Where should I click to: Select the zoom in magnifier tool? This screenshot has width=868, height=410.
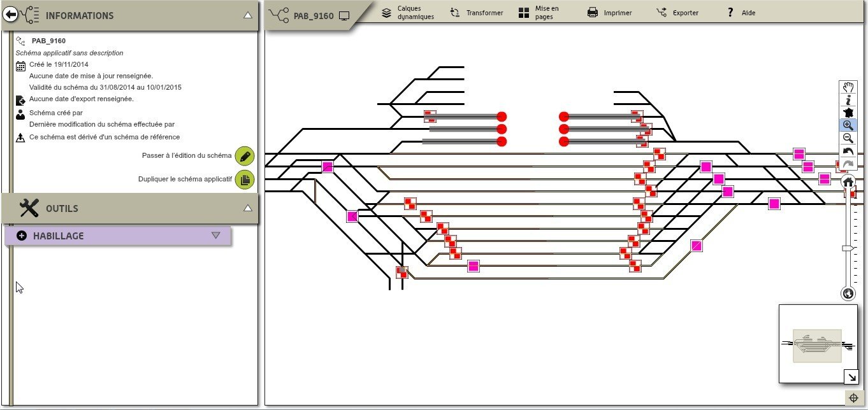[848, 125]
